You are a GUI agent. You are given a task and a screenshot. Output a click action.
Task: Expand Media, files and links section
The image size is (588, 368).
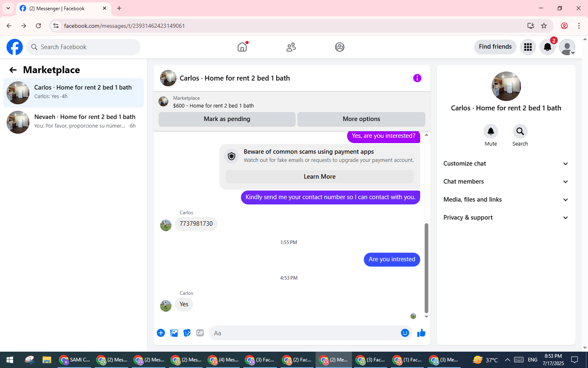coord(506,200)
